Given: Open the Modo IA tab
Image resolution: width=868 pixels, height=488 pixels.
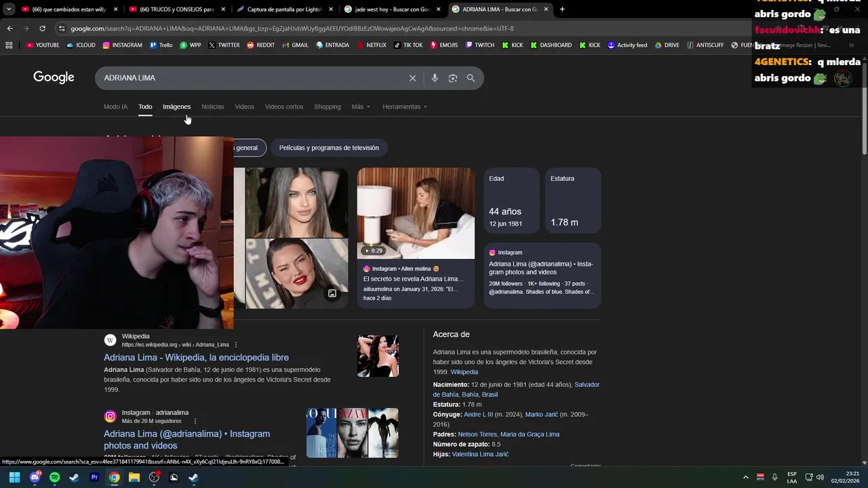Looking at the screenshot, I should [x=115, y=106].
